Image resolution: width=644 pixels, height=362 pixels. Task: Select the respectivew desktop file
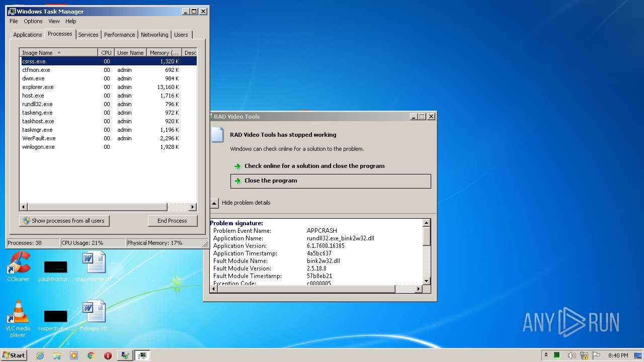(56, 320)
